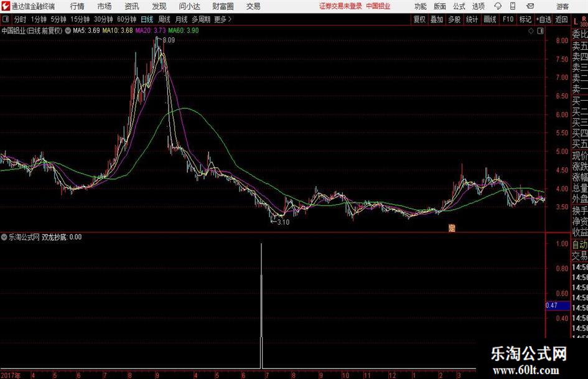
Task: Expand main chart indicator dropdown beside 中国铝业
Action: click(x=68, y=30)
